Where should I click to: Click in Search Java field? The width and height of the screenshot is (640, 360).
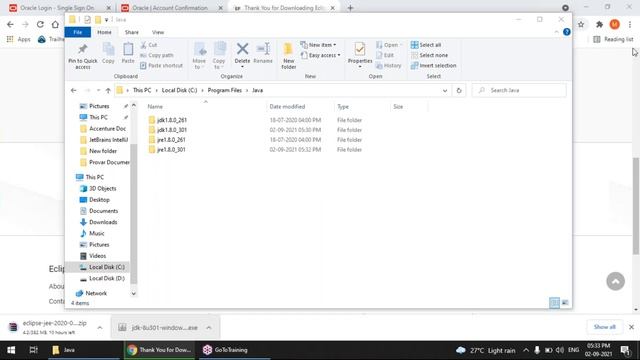519,90
